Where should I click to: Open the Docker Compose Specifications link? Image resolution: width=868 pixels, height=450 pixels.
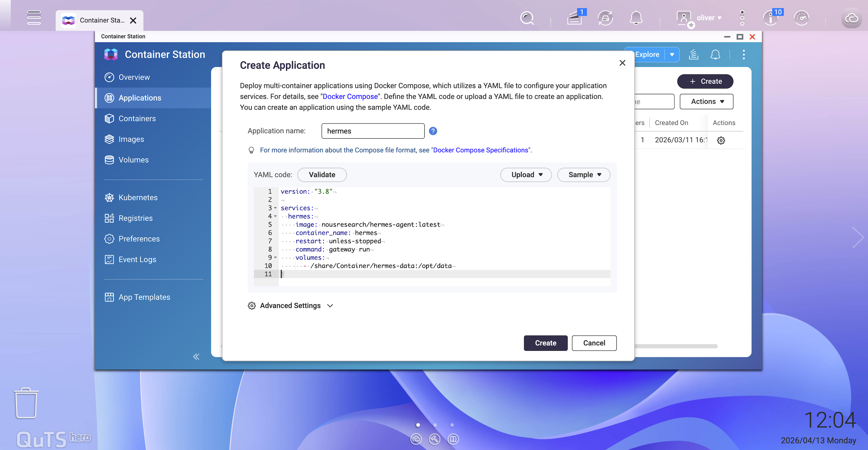pos(480,150)
